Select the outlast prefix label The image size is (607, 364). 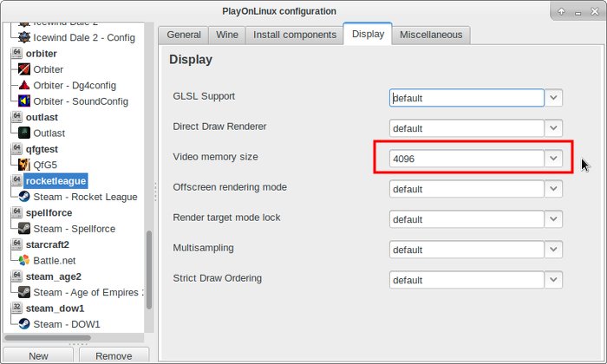(x=42, y=117)
